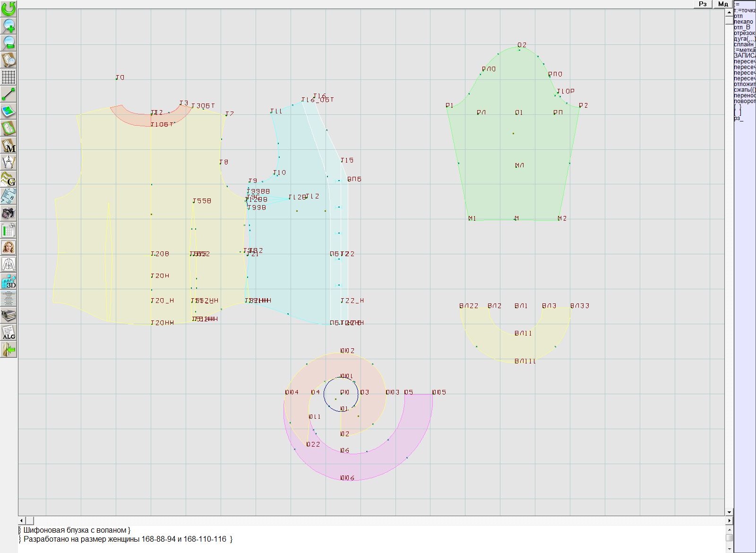Click the horizontal scrollbar left arrow
The height and width of the screenshot is (553, 756).
pos(22,520)
